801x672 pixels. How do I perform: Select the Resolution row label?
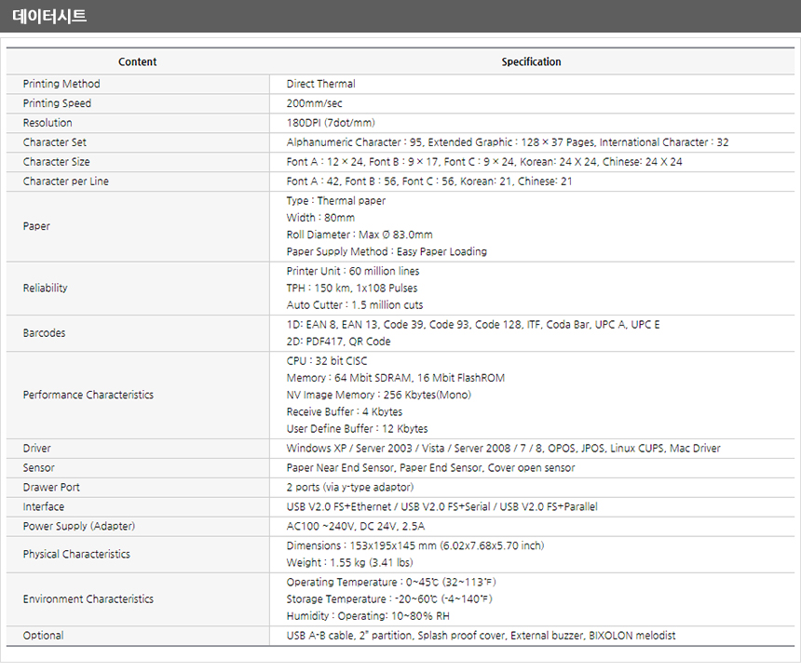tap(48, 123)
